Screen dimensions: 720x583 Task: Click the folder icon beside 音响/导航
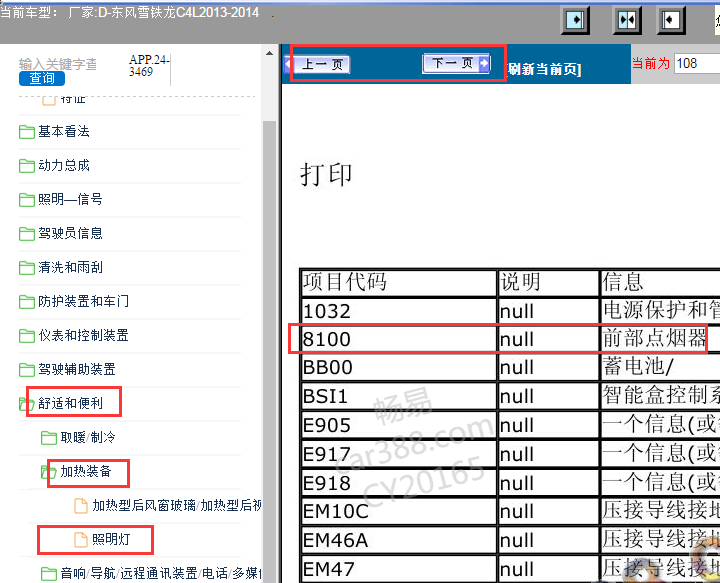coord(49,574)
